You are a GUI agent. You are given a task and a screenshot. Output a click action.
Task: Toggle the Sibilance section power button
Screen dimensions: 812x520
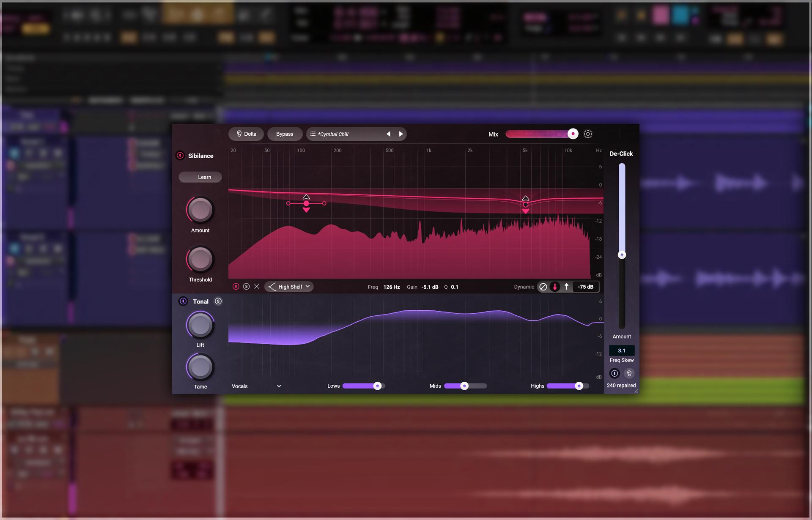pos(180,156)
